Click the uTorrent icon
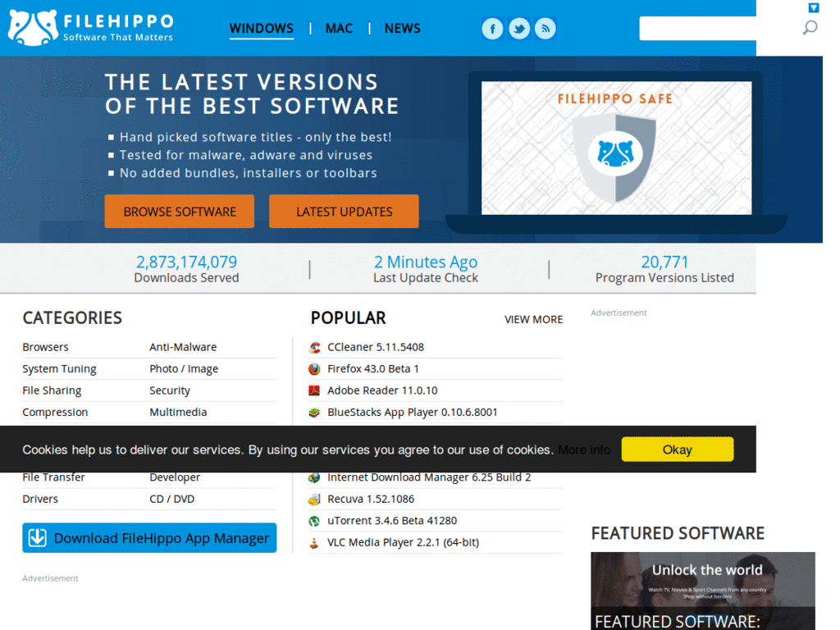 314,521
